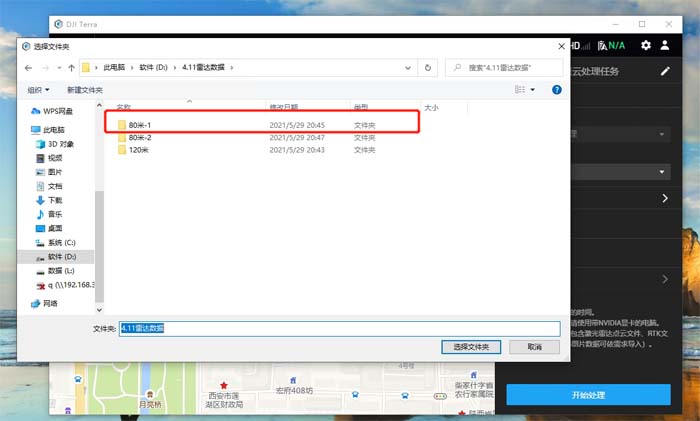Viewport: 700px width, 421px height.
Task: Refresh the folder listing
Action: point(428,68)
